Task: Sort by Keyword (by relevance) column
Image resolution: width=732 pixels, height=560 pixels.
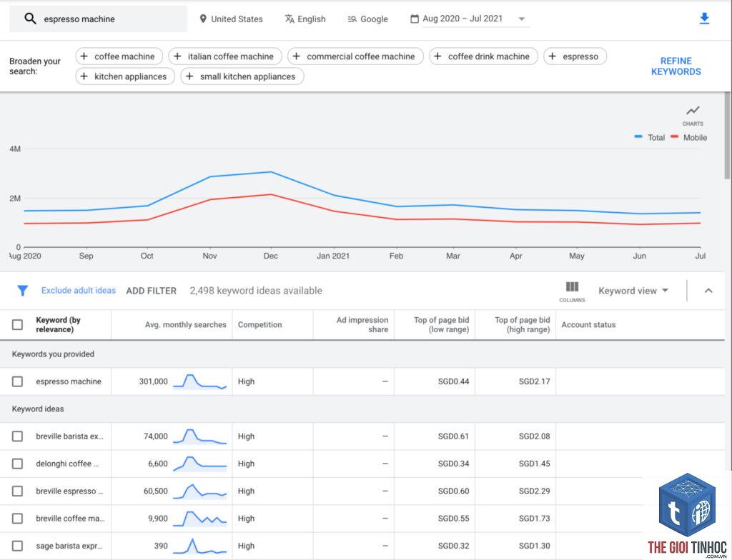Action: pos(58,325)
